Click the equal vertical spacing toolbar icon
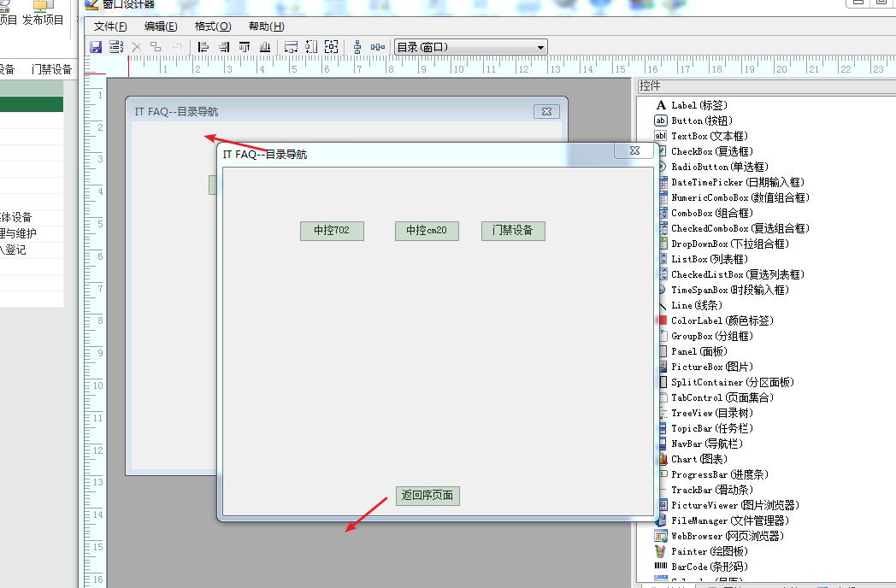The width and height of the screenshot is (896, 588). pos(357,47)
